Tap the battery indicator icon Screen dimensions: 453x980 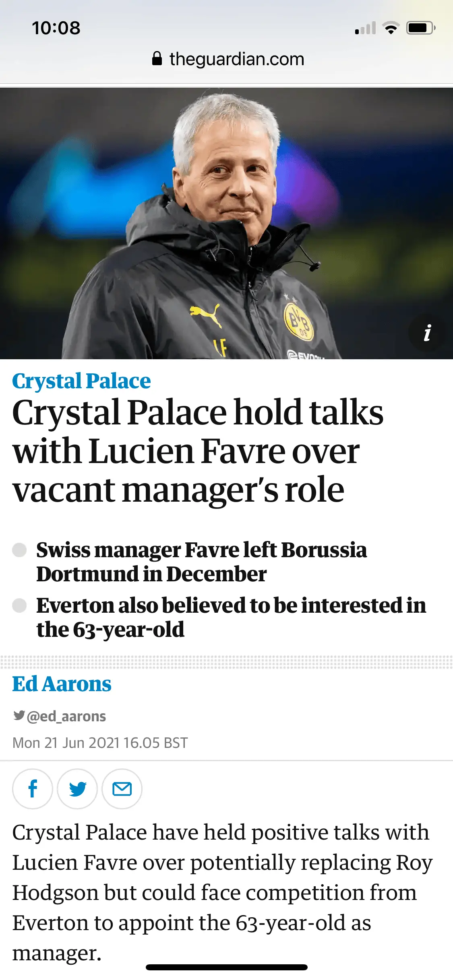coord(420,28)
